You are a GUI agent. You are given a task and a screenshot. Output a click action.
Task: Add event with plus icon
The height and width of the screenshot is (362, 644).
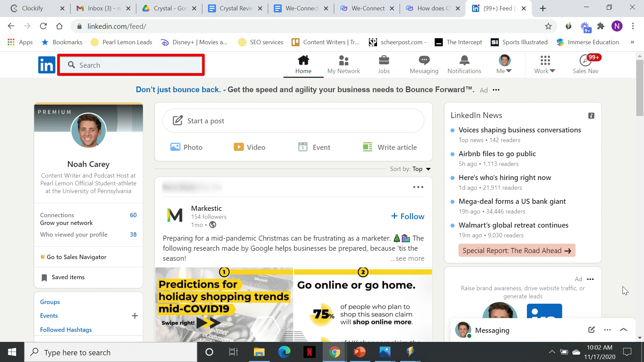tap(135, 316)
